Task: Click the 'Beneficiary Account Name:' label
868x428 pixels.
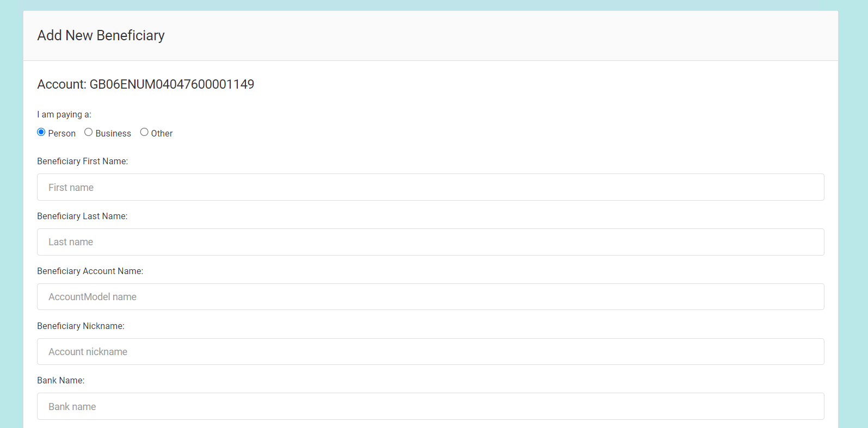Action: [x=90, y=271]
